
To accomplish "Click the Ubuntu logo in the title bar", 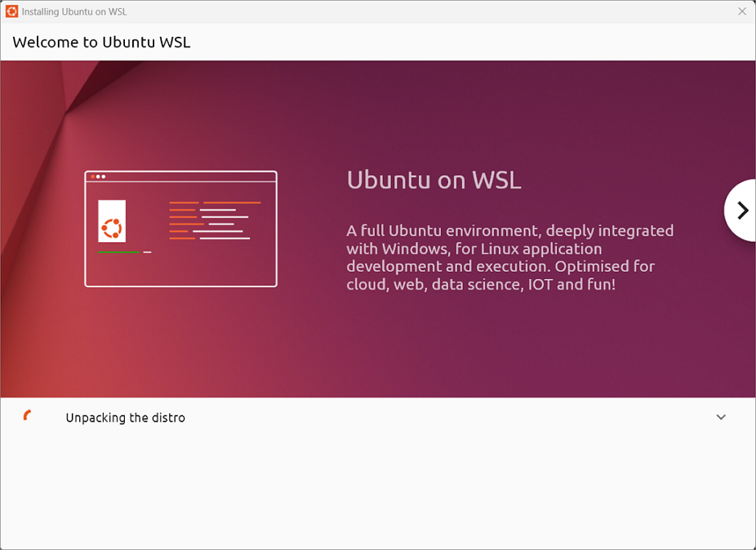I will 11,11.
